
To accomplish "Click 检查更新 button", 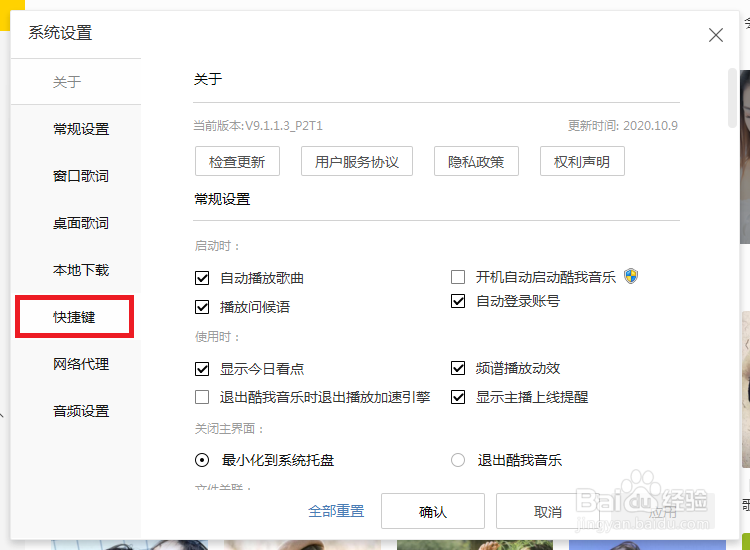I will [x=237, y=162].
